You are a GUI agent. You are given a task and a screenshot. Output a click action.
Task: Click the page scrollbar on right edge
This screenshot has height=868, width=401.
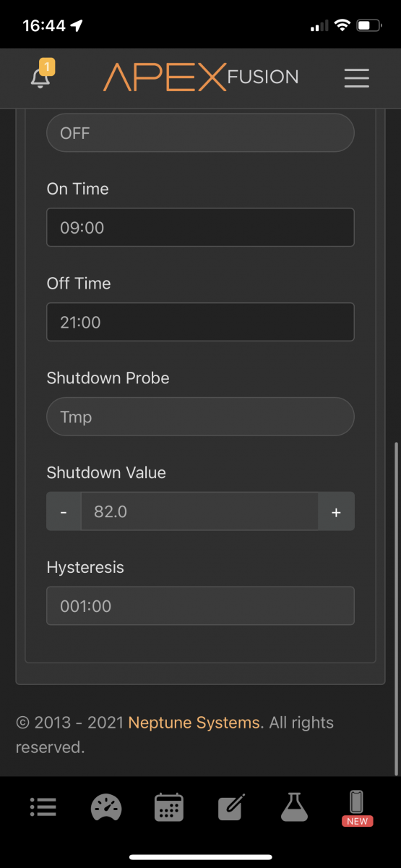(x=395, y=608)
